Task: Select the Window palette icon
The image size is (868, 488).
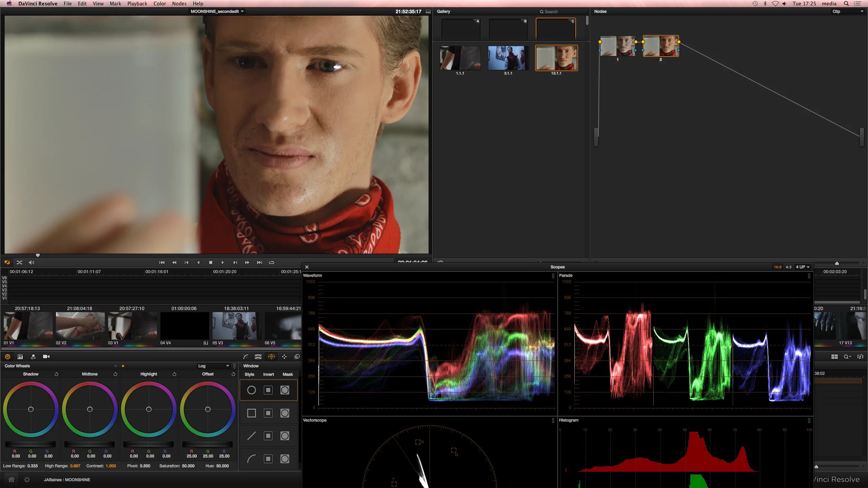Action: click(271, 357)
